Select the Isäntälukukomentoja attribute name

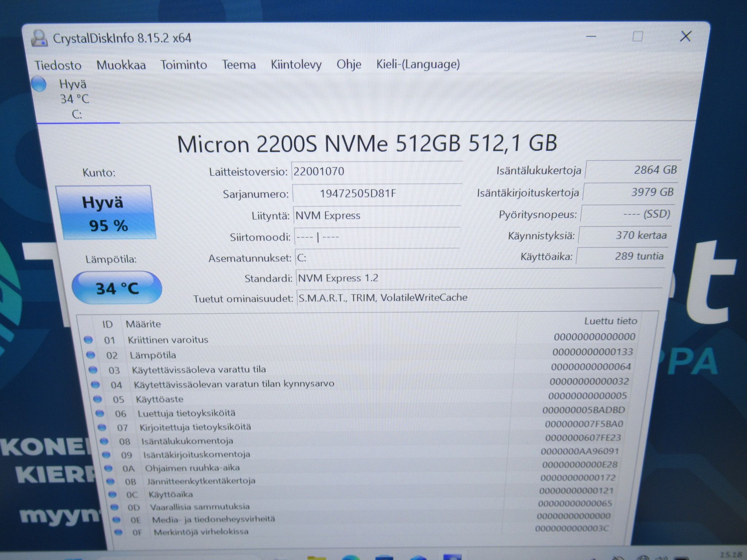point(187,441)
